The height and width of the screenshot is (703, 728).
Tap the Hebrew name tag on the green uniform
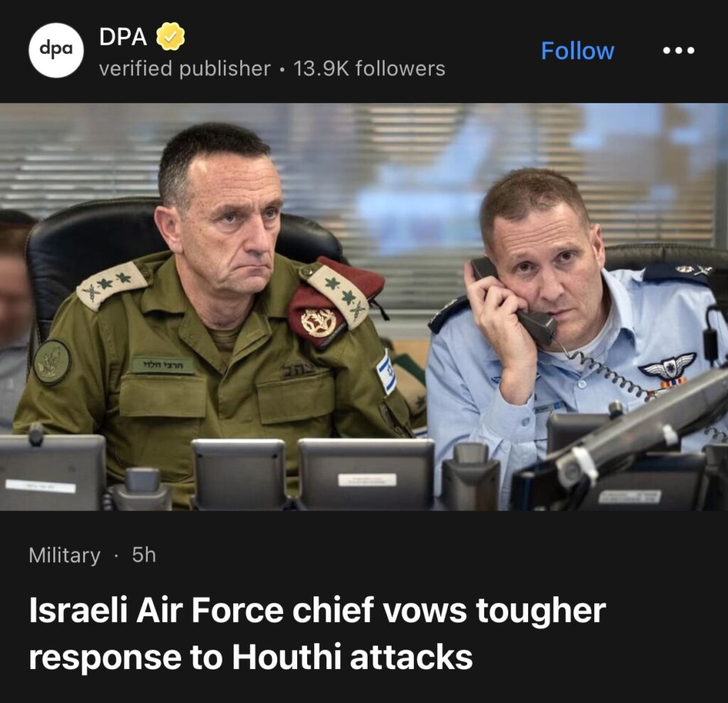click(x=163, y=365)
